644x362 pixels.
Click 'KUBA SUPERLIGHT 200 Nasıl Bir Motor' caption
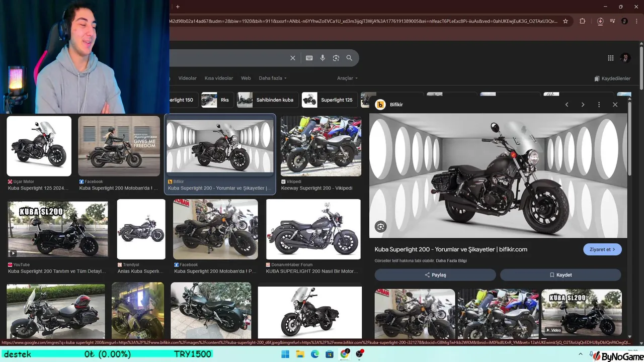click(x=312, y=271)
